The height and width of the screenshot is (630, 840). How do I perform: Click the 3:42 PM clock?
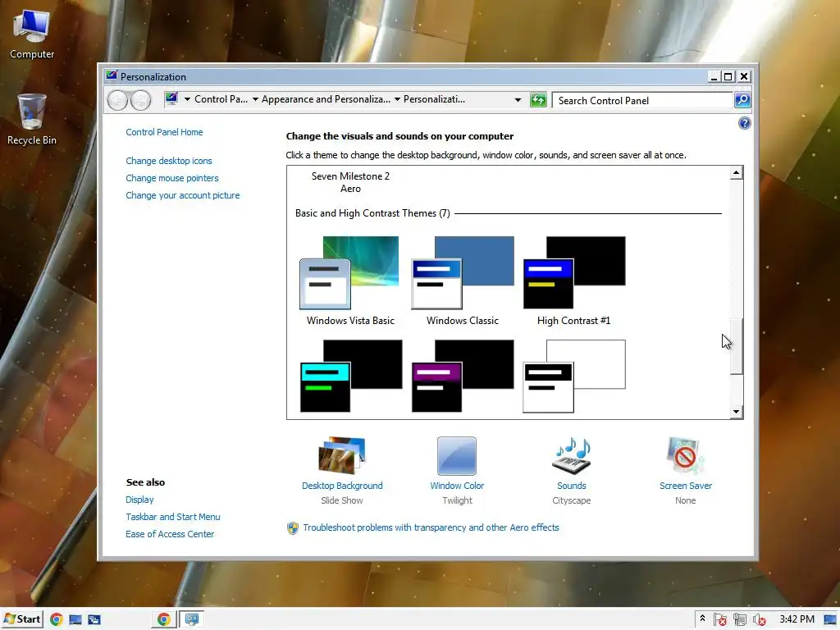(x=797, y=619)
